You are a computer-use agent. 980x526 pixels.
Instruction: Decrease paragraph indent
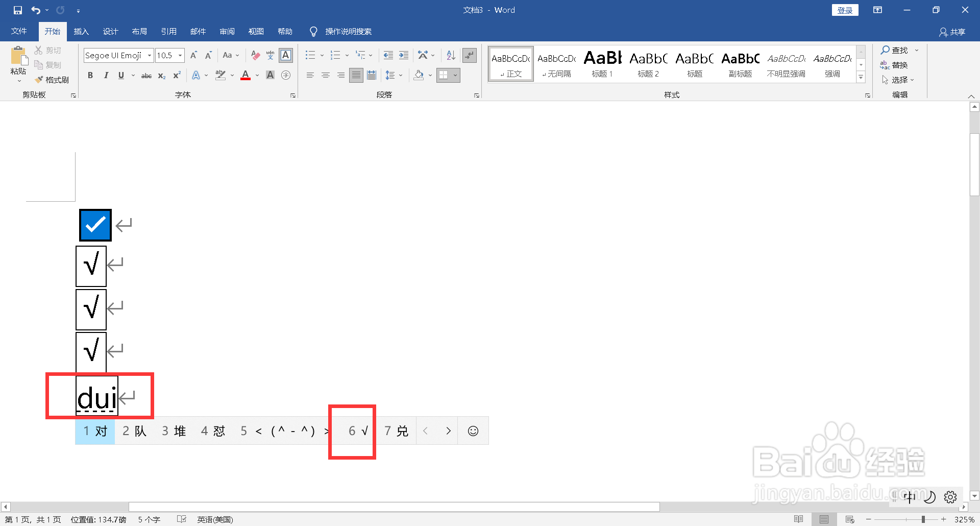(388, 55)
